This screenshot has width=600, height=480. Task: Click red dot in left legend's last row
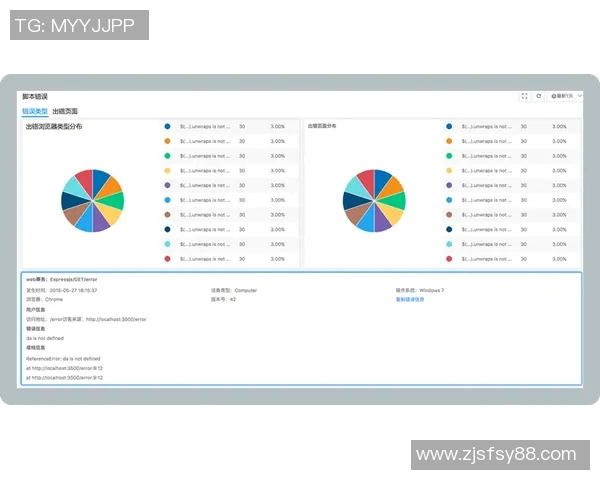pyautogui.click(x=168, y=259)
